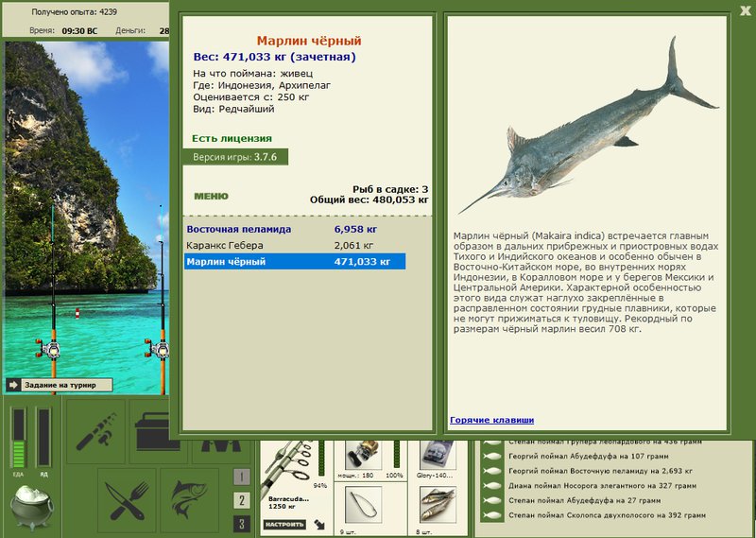Click the knife and fork food icon
Image resolution: width=756 pixels, height=538 pixels.
(x=127, y=500)
